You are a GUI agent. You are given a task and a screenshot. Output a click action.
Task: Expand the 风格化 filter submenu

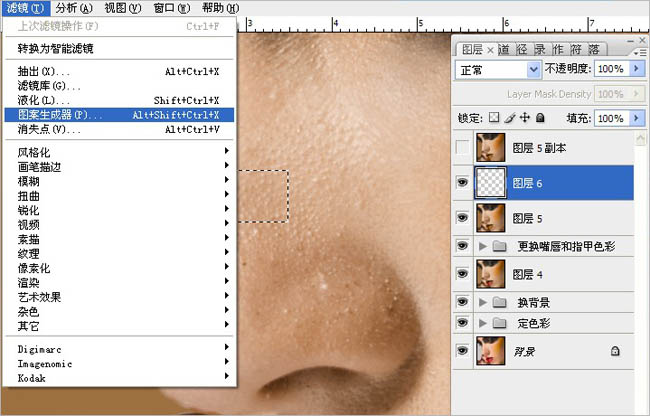[x=119, y=152]
